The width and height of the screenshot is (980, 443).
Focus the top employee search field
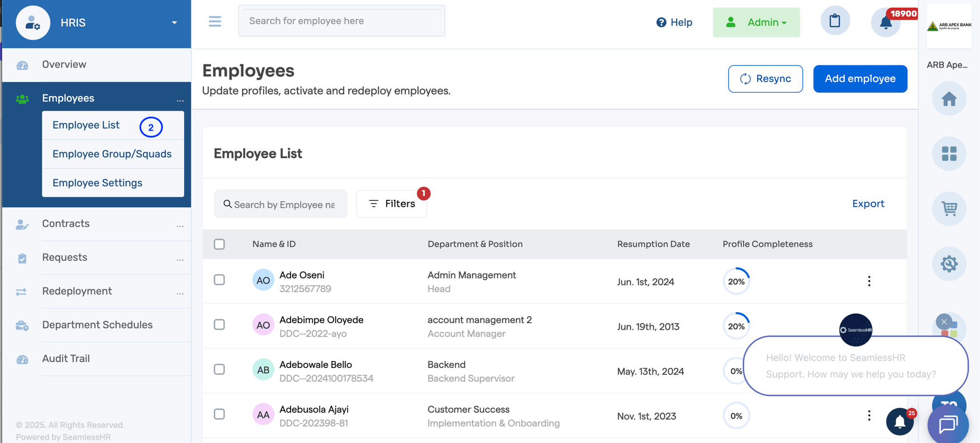(341, 21)
